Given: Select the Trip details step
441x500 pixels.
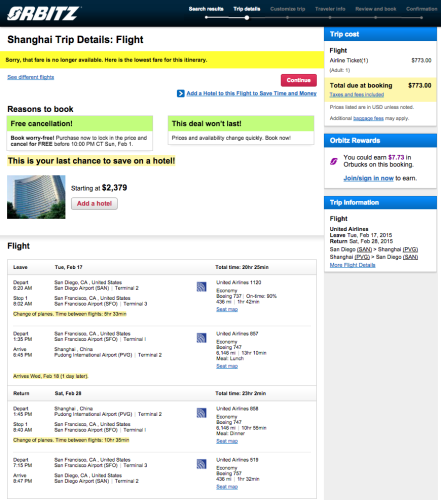Looking at the screenshot, I should tap(247, 9).
